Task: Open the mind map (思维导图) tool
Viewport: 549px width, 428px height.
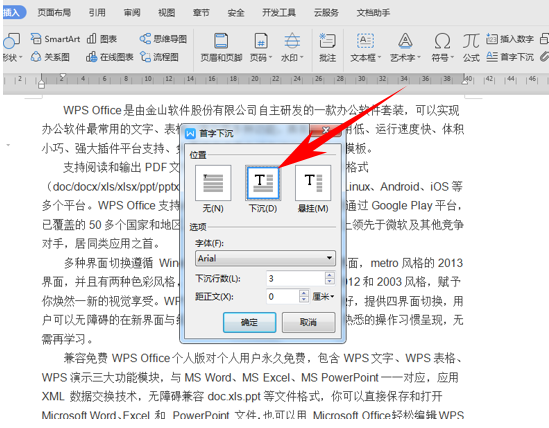Action: 163,39
